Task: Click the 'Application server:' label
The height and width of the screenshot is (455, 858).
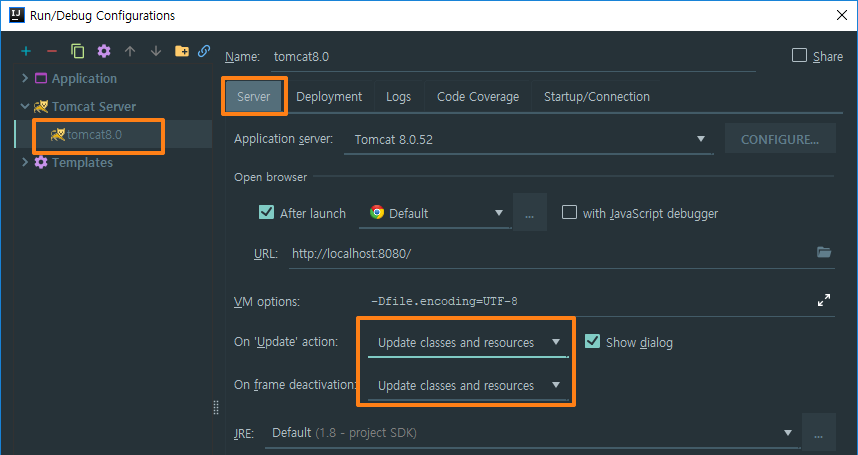Action: (283, 139)
